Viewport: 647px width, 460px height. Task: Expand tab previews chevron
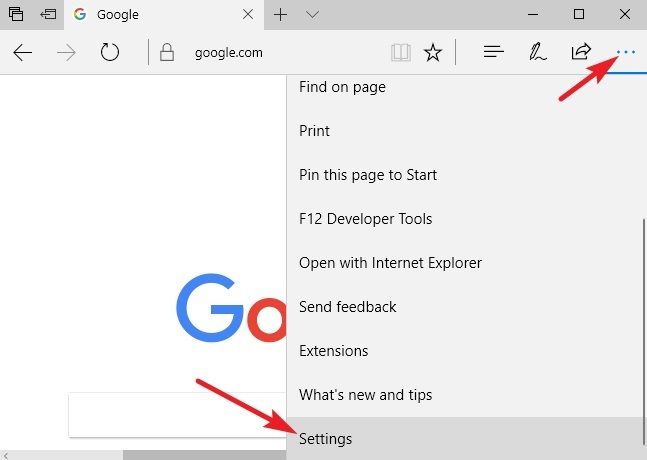(312, 15)
